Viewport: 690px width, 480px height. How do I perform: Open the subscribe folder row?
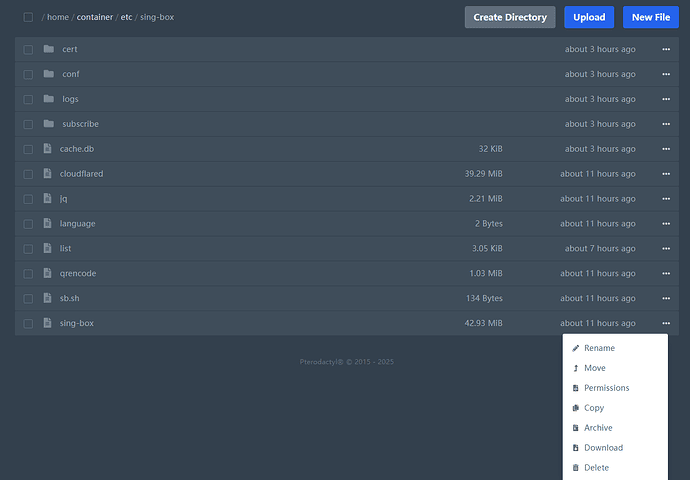tap(80, 124)
